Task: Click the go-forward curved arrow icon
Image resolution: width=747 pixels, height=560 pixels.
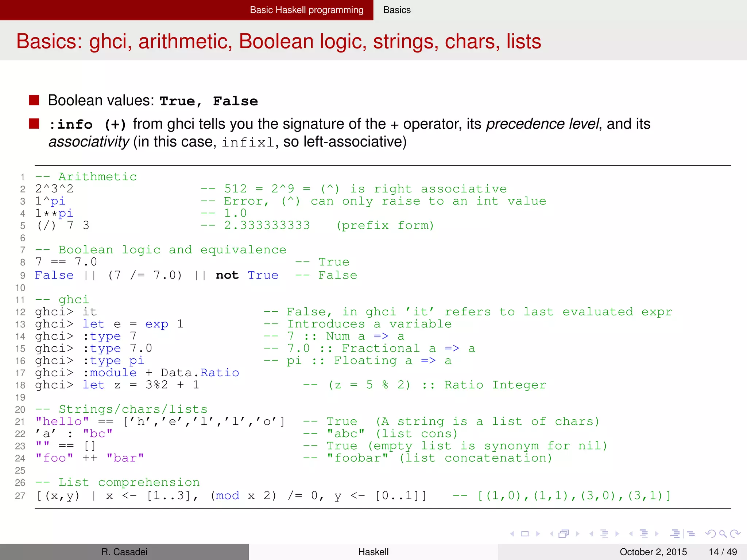Action: (735, 534)
